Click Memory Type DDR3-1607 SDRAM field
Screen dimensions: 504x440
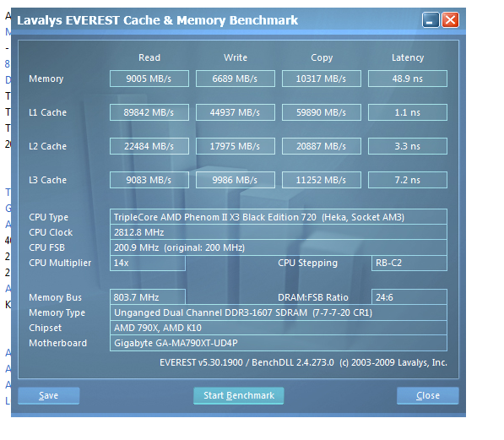pyautogui.click(x=279, y=312)
